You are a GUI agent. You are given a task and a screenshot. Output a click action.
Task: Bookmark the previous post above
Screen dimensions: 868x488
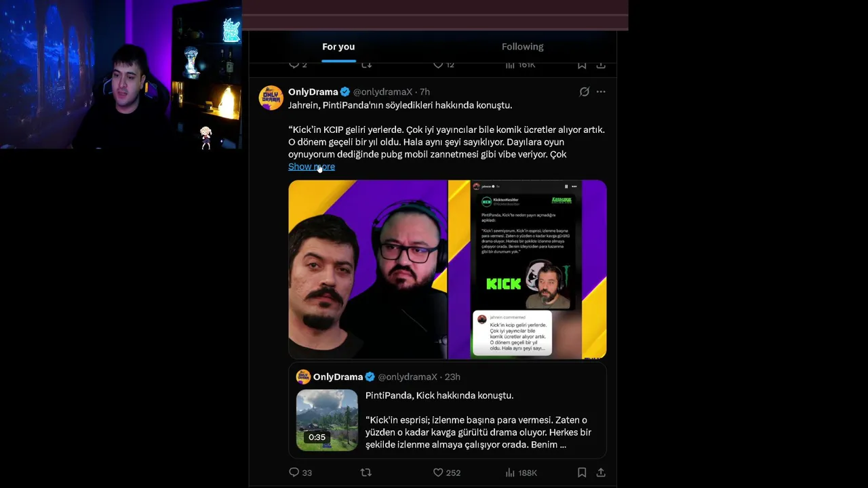pyautogui.click(x=582, y=65)
